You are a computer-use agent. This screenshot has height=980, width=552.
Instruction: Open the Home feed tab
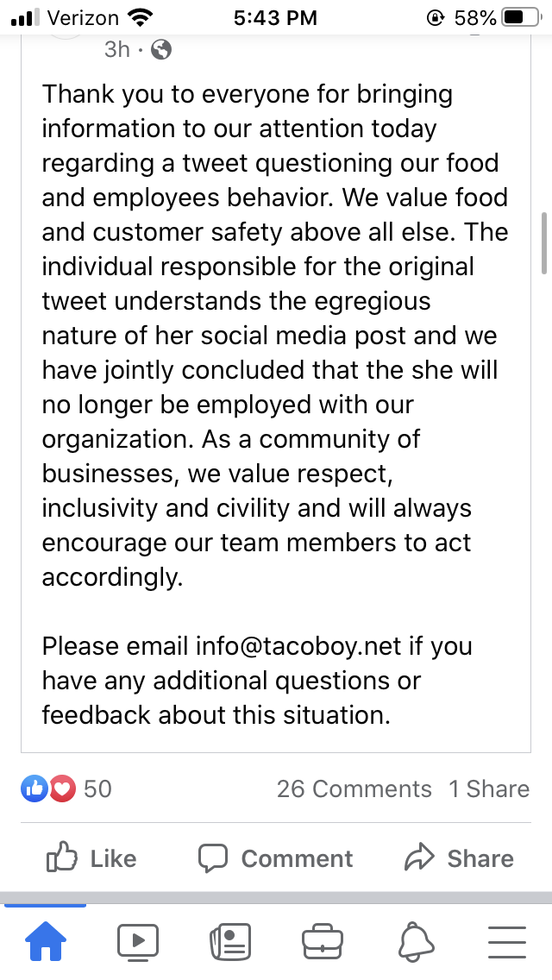46,941
